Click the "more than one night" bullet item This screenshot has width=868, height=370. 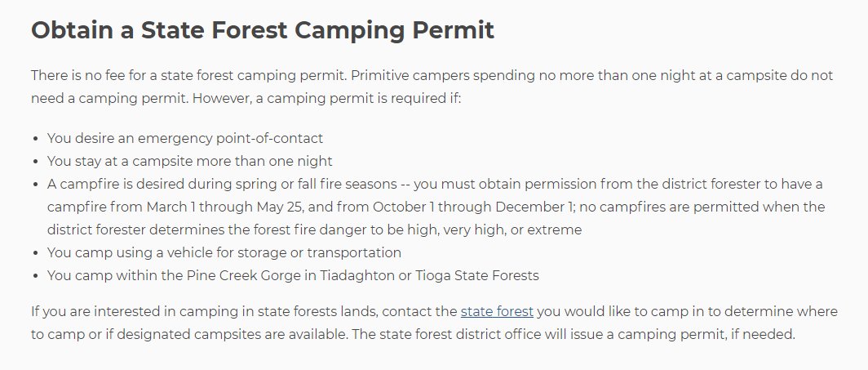(189, 161)
